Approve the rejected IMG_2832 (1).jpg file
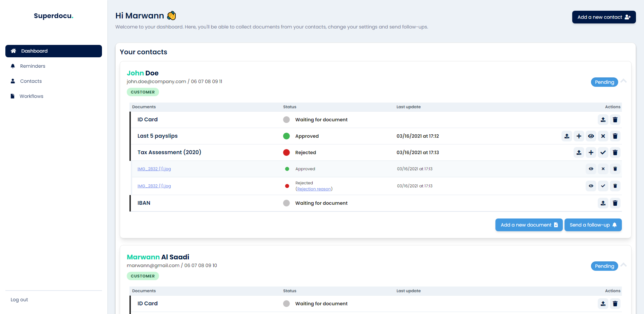 603,186
